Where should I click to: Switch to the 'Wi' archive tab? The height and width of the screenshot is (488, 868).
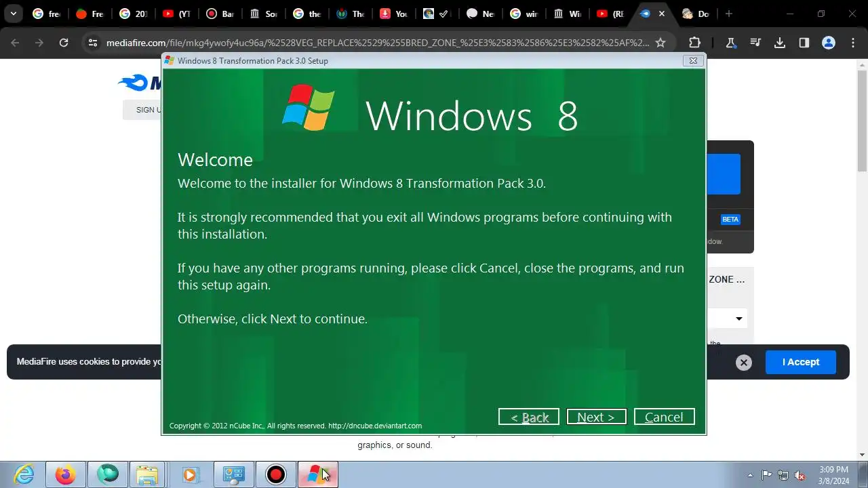(567, 14)
